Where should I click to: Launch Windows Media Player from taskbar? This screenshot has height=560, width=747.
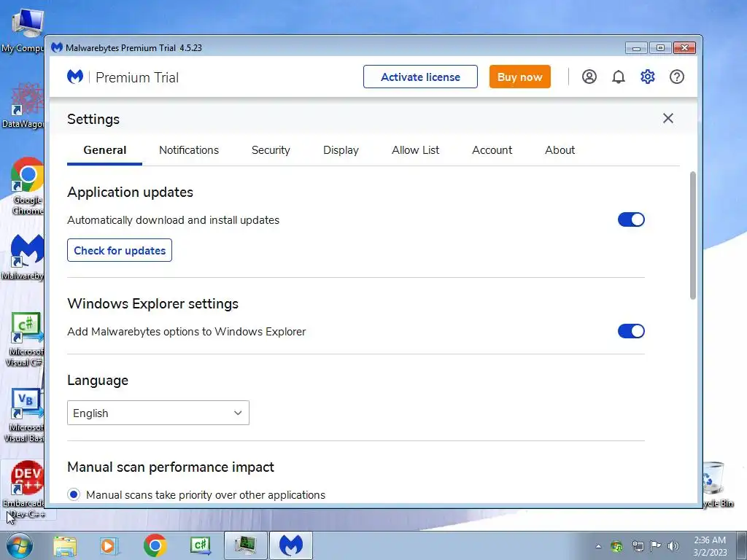(x=109, y=545)
